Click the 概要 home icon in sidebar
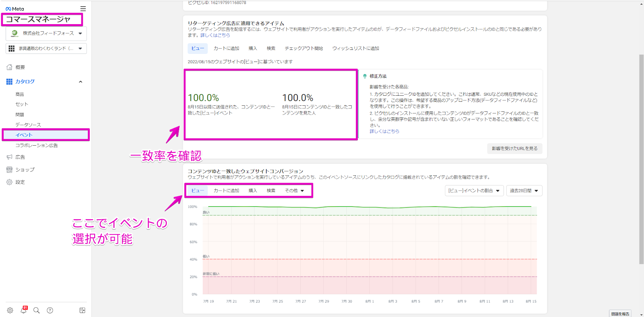 pos(10,67)
